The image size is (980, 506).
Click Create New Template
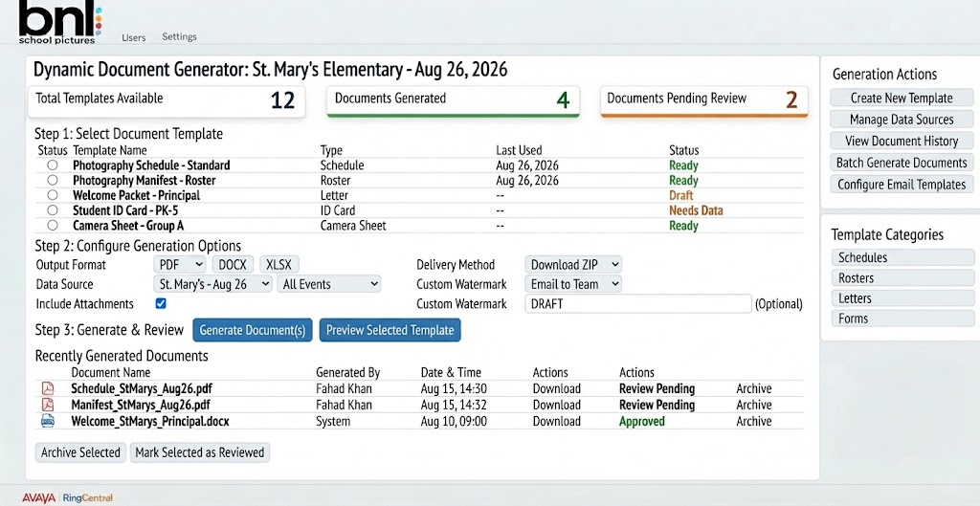tap(902, 98)
